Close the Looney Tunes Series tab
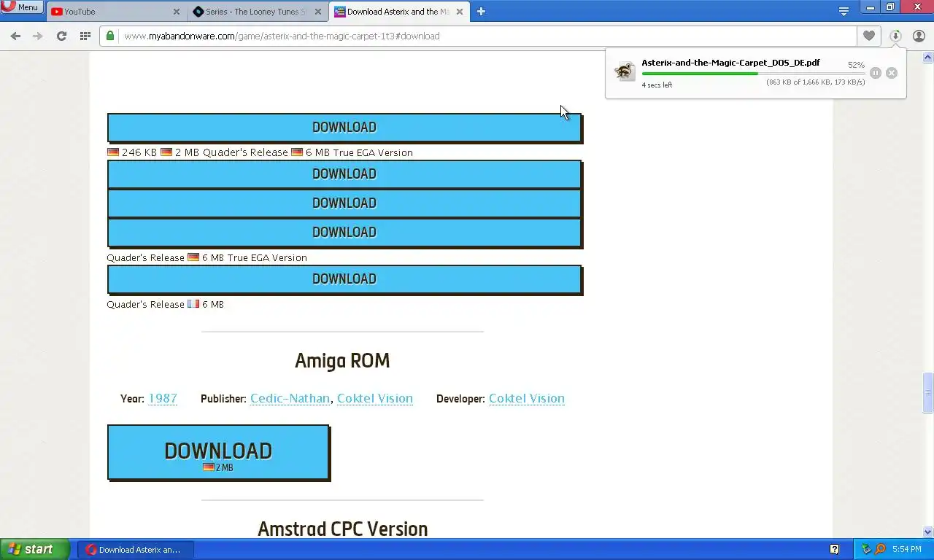The height and width of the screenshot is (560, 934). (317, 12)
